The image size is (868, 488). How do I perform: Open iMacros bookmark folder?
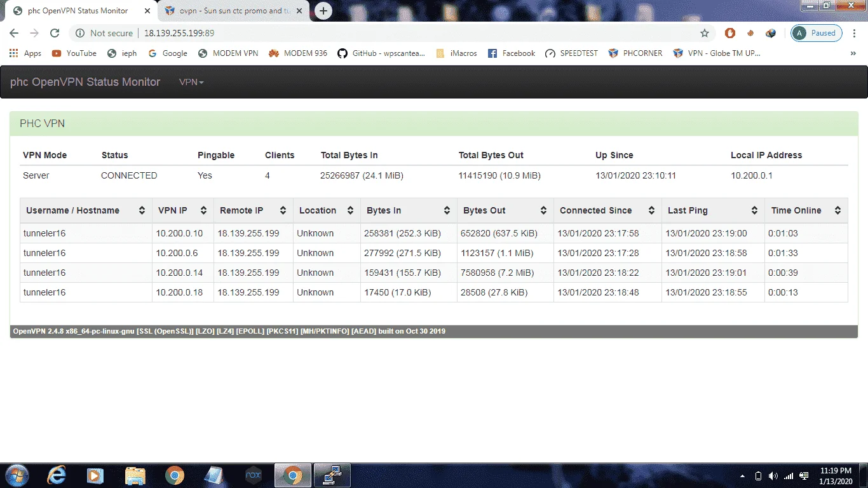(x=456, y=53)
